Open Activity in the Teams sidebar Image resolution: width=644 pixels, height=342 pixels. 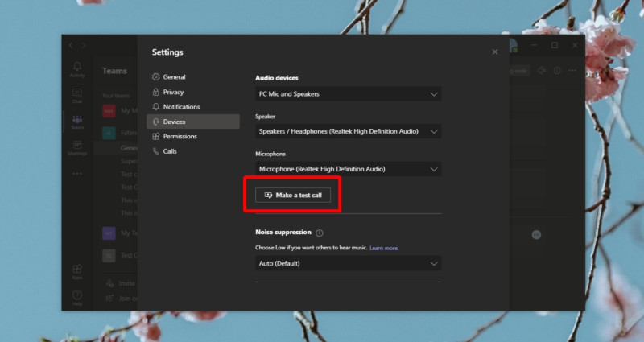77,69
